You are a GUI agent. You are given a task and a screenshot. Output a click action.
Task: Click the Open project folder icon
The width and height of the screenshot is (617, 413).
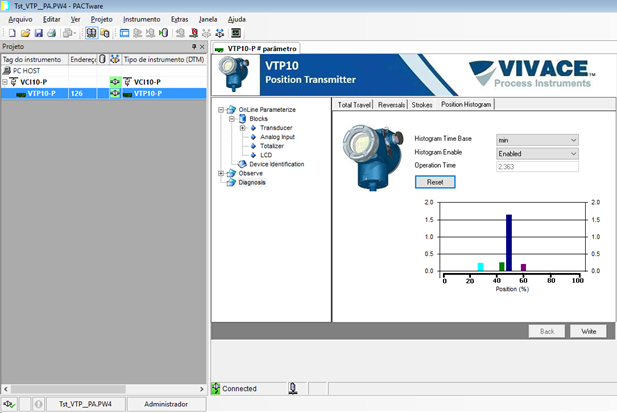click(26, 33)
